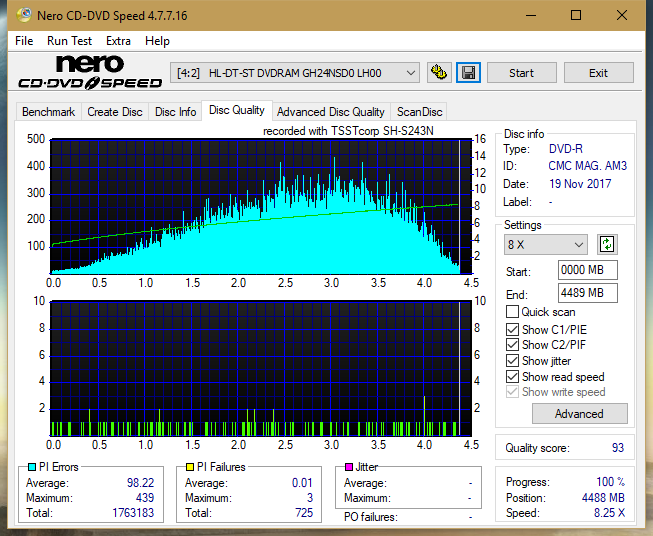653x536 pixels.
Task: Click the PI Failures average 0.01
Action: point(302,483)
